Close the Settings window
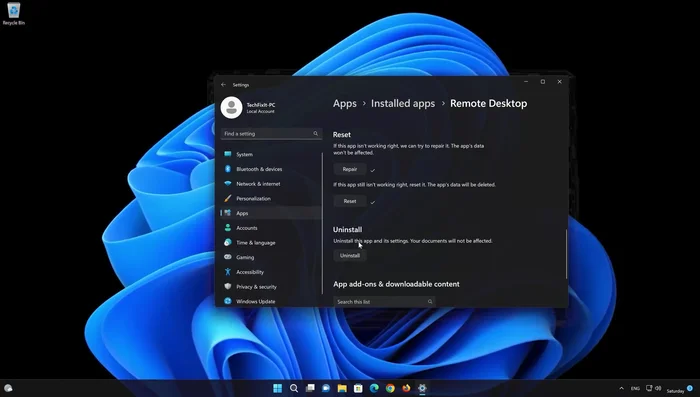 pos(559,82)
